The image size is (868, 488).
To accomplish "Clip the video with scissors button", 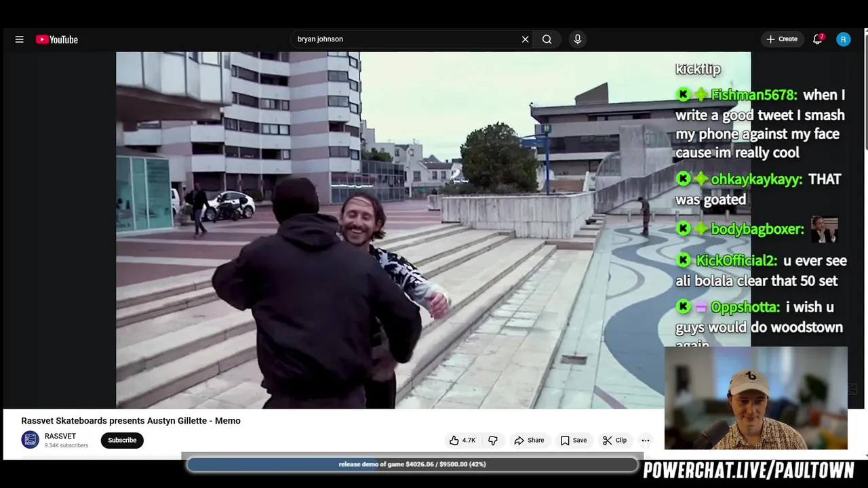I will point(614,441).
